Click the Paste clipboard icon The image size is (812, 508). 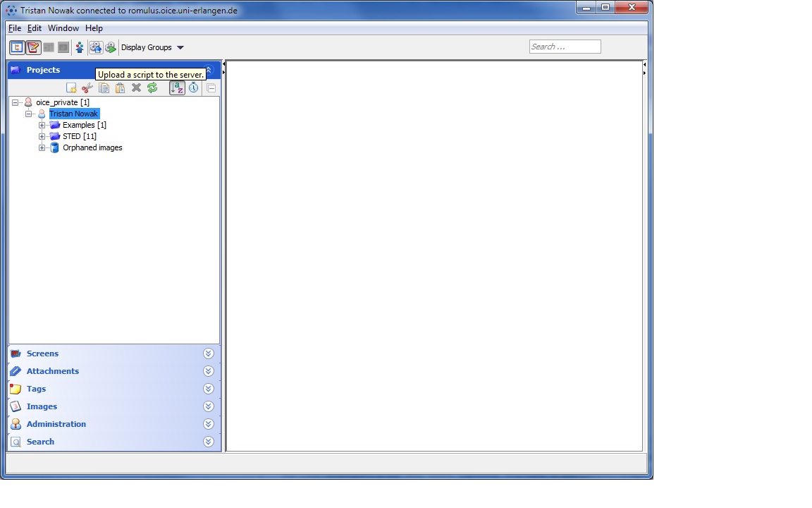tap(120, 88)
